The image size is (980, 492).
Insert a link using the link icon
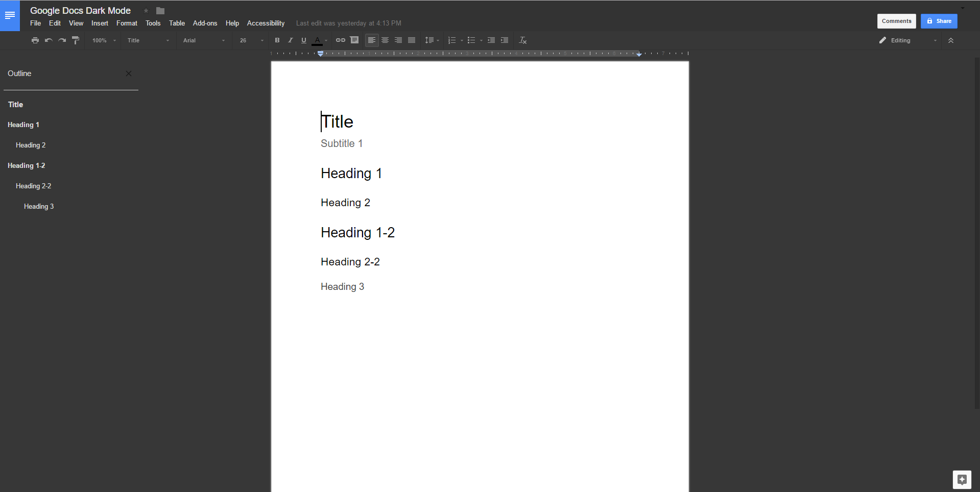pos(341,40)
